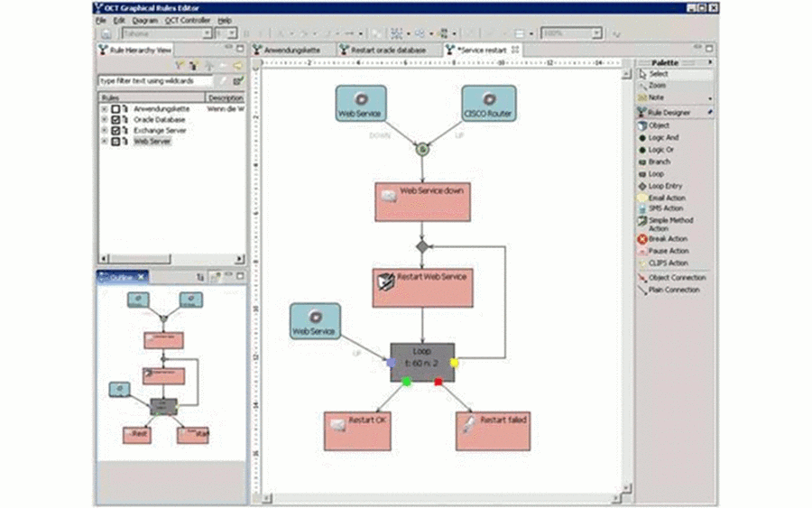Click the rules list horizontal scrollbar
Image resolution: width=812 pixels, height=508 pixels.
point(171,258)
